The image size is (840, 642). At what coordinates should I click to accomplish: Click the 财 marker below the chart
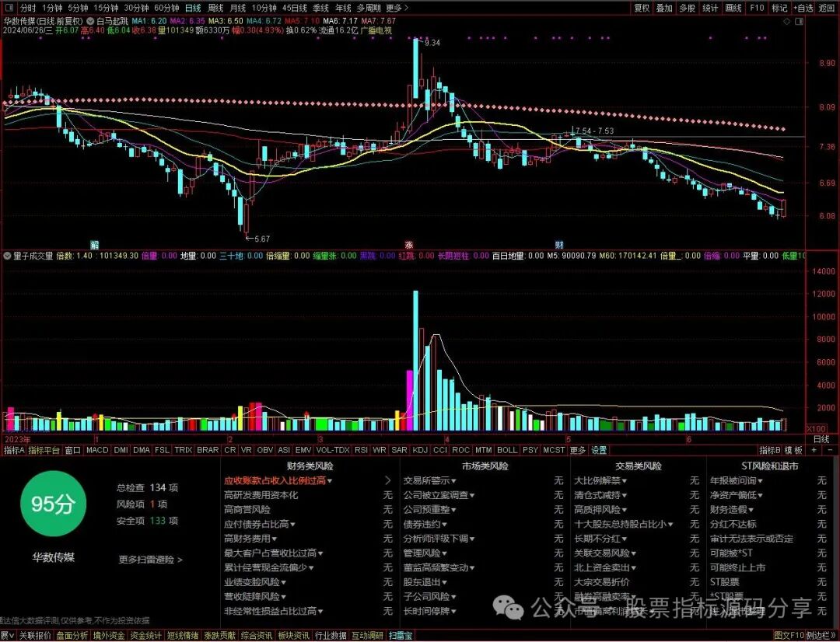point(558,245)
